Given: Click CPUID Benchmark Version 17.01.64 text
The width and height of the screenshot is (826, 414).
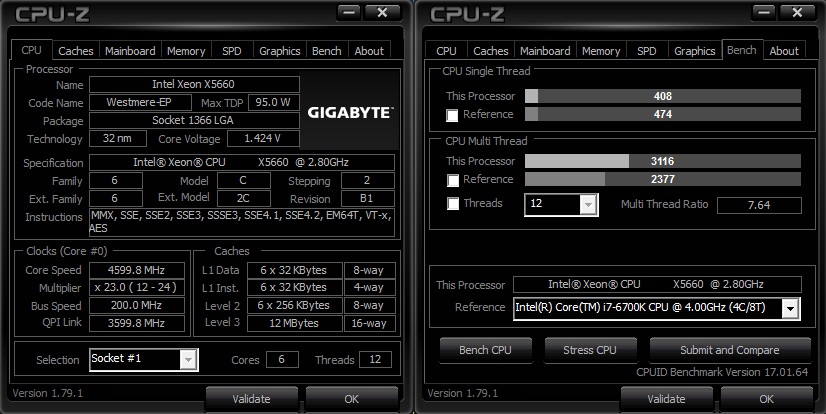Looking at the screenshot, I should pyautogui.click(x=722, y=372).
